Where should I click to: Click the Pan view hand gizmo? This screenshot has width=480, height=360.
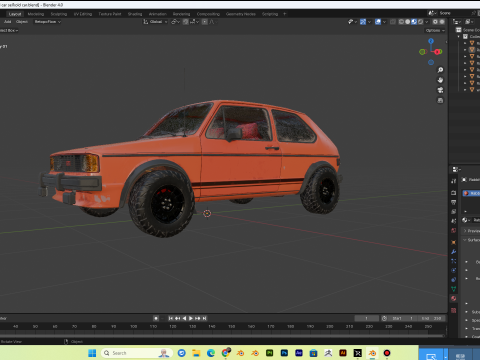coord(440,80)
